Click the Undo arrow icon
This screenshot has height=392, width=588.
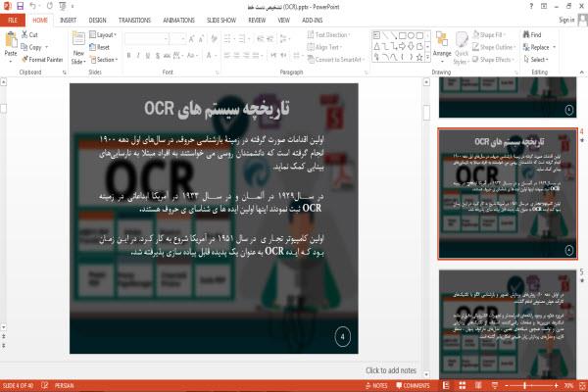point(33,6)
